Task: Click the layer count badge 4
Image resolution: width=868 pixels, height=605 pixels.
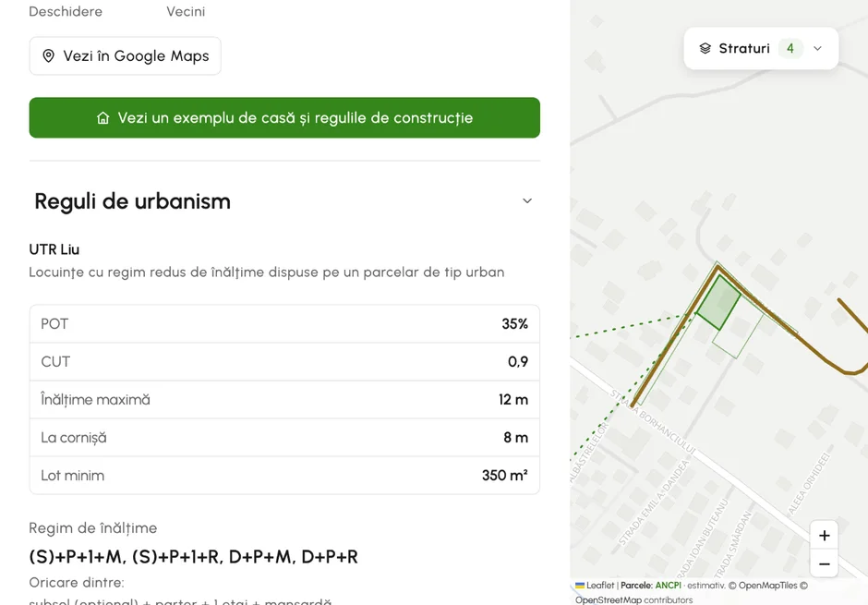Action: [790, 49]
